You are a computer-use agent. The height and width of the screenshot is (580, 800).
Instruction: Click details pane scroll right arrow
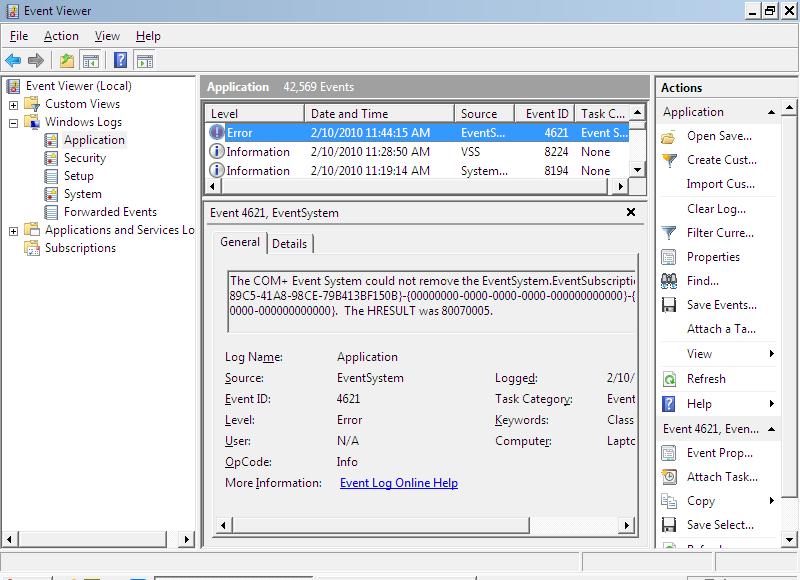627,525
